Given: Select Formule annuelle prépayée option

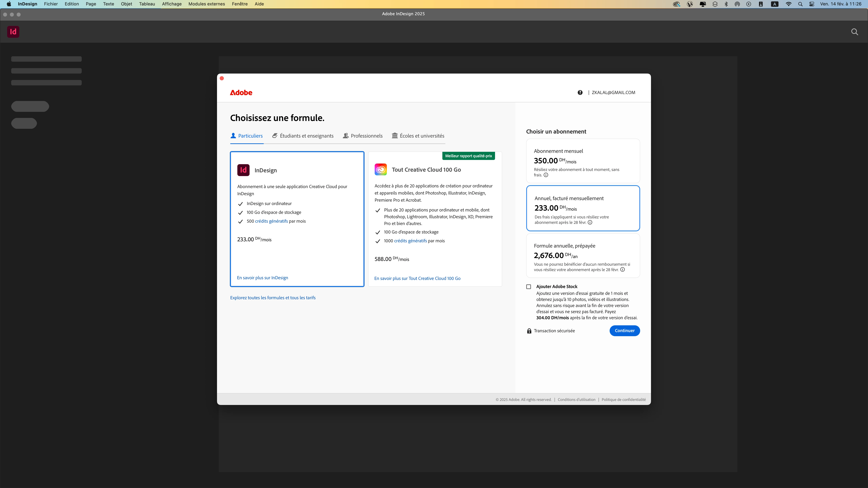Looking at the screenshot, I should pos(583,256).
